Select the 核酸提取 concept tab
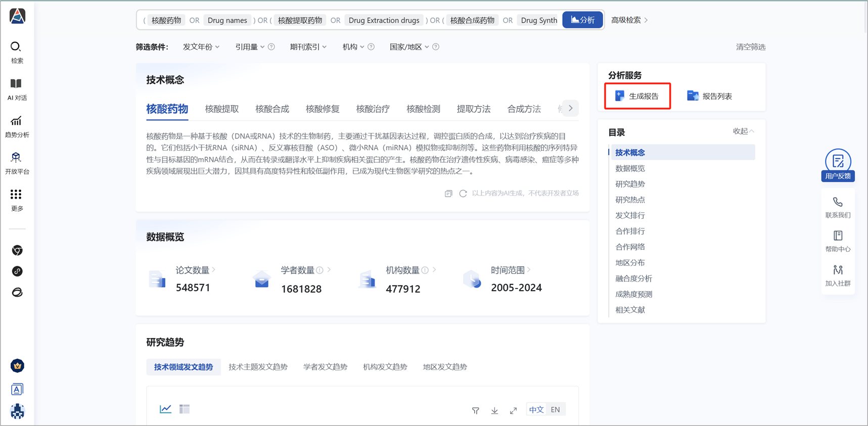Viewport: 868px width, 426px height. tap(222, 109)
